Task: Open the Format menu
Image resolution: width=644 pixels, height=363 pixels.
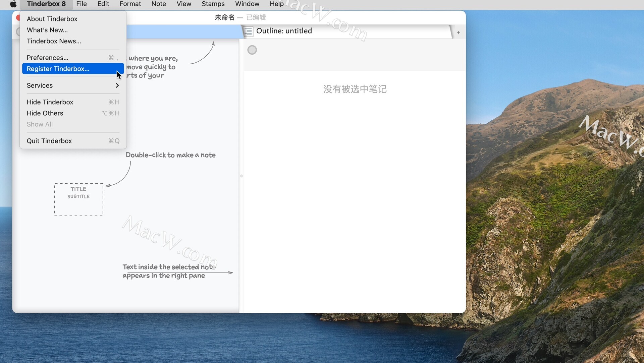Action: (130, 4)
